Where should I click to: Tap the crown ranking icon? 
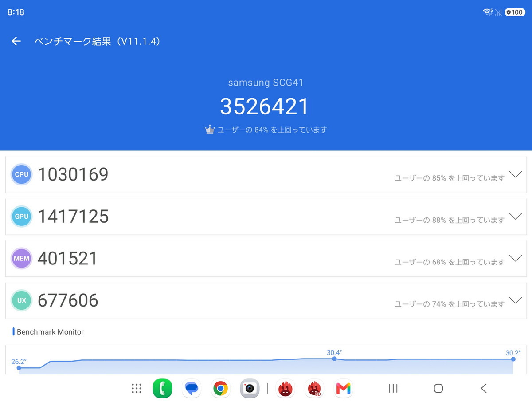(x=210, y=130)
